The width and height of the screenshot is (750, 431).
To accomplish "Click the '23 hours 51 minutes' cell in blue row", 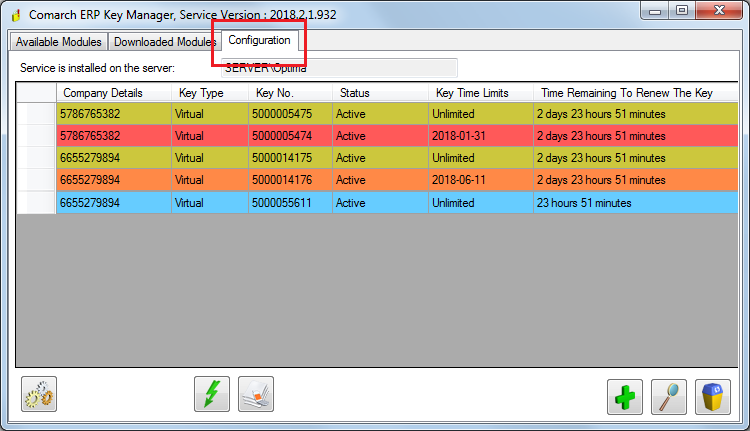I will (x=636, y=203).
